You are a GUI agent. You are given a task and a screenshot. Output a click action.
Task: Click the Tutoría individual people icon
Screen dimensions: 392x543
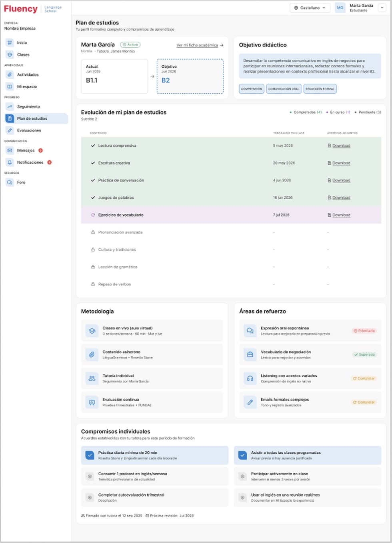point(92,378)
